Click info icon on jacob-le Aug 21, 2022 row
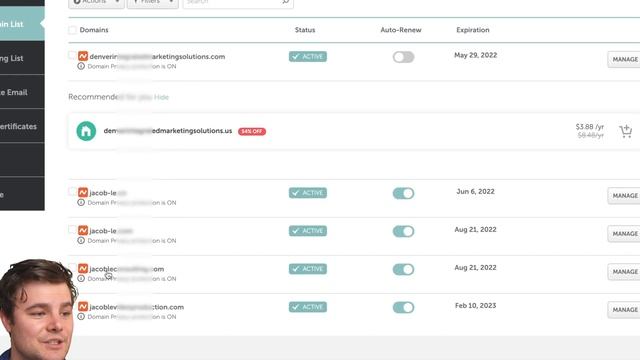Image resolution: width=640 pixels, height=360 pixels. [x=81, y=240]
